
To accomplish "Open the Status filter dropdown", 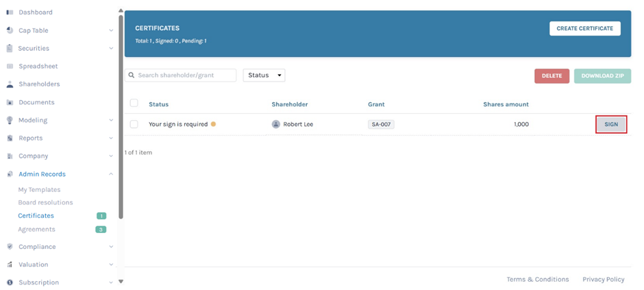I will point(264,75).
